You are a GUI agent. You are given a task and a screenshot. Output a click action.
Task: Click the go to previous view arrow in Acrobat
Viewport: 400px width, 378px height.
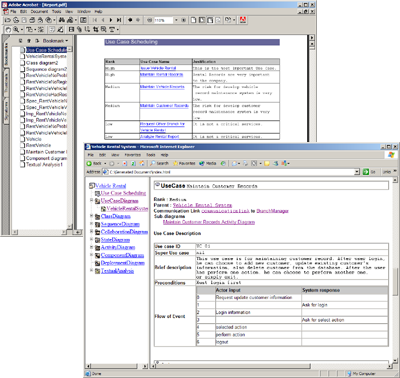tap(130, 20)
